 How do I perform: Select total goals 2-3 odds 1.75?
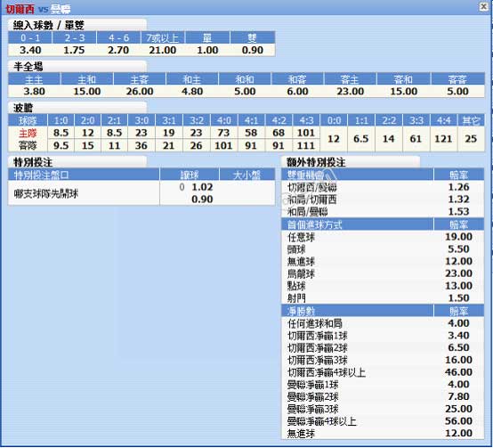point(74,50)
